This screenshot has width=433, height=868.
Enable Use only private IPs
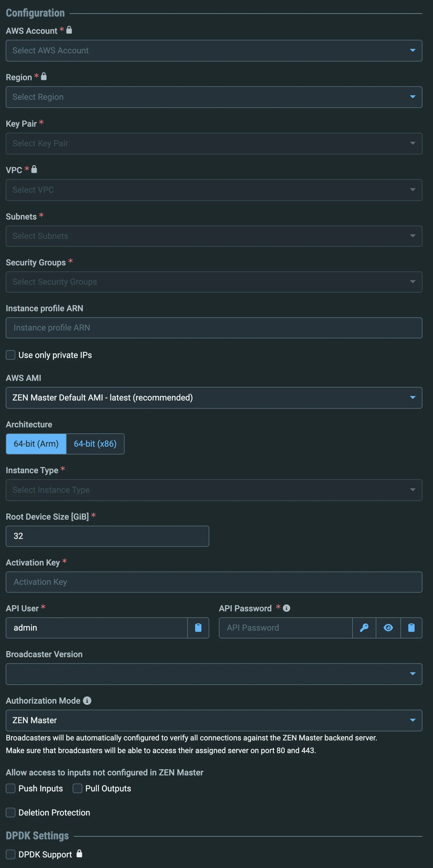coord(11,355)
